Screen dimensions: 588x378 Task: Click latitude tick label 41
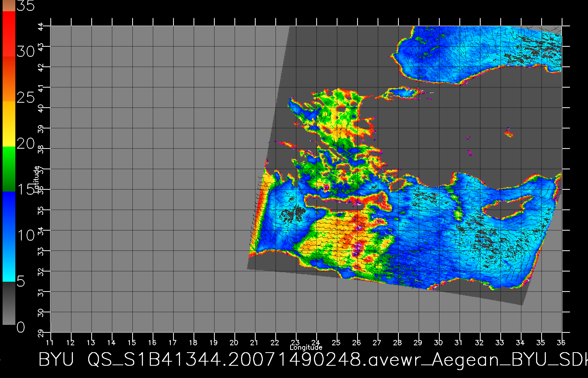pyautogui.click(x=41, y=89)
